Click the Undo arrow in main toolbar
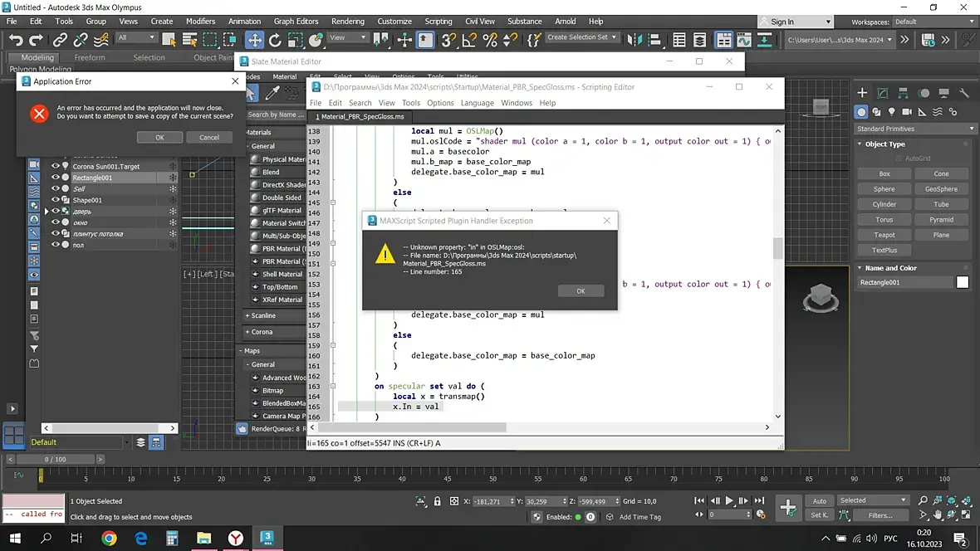This screenshot has height=551, width=980. [x=16, y=39]
